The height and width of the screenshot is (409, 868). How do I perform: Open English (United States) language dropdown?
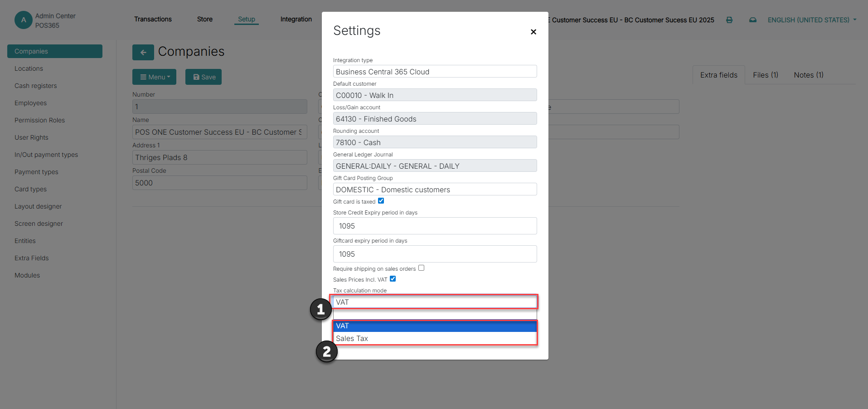coord(812,20)
